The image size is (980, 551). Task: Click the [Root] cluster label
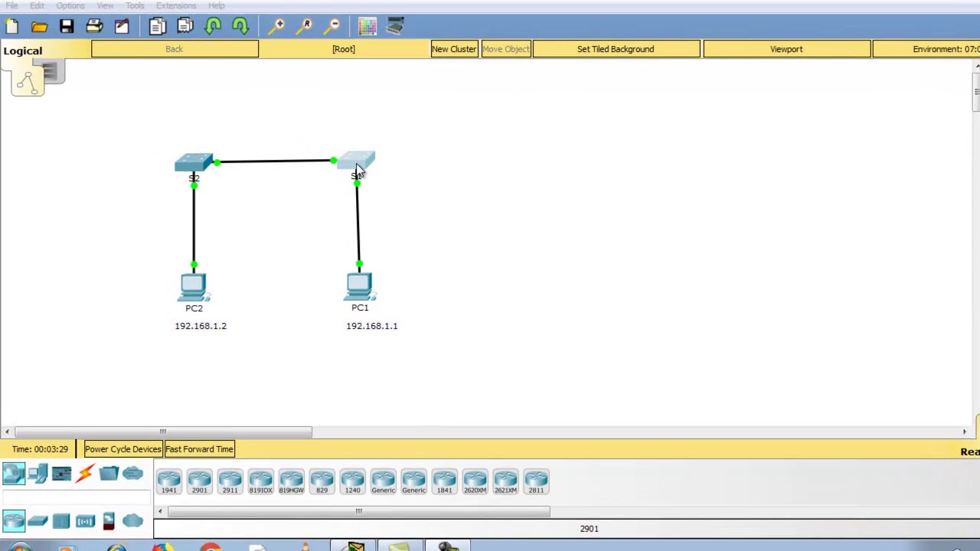[x=344, y=49]
